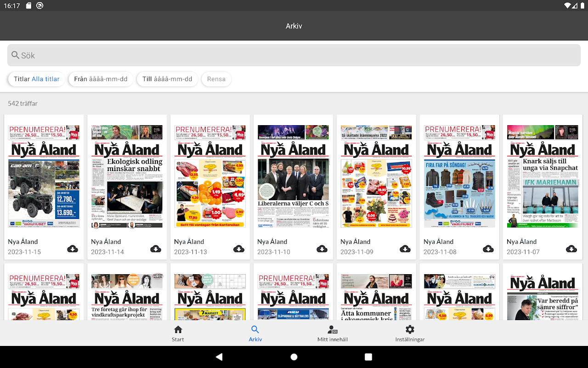This screenshot has width=588, height=368.
Task: Download the 2023-11-08 Nya Åland issue
Action: [488, 249]
